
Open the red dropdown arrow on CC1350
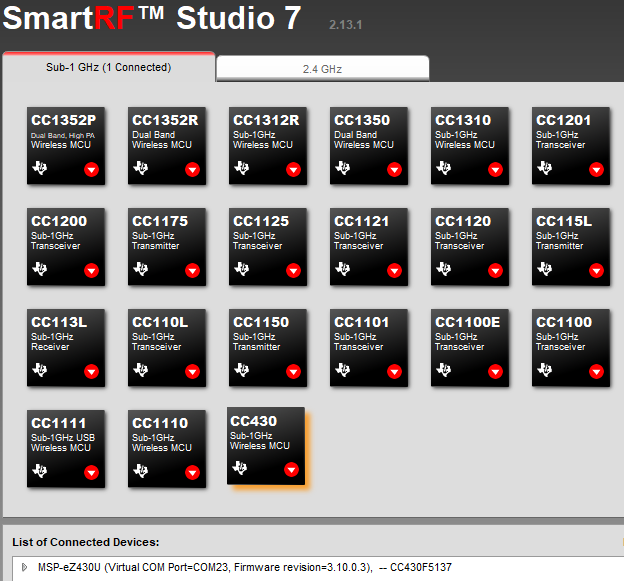click(394, 170)
